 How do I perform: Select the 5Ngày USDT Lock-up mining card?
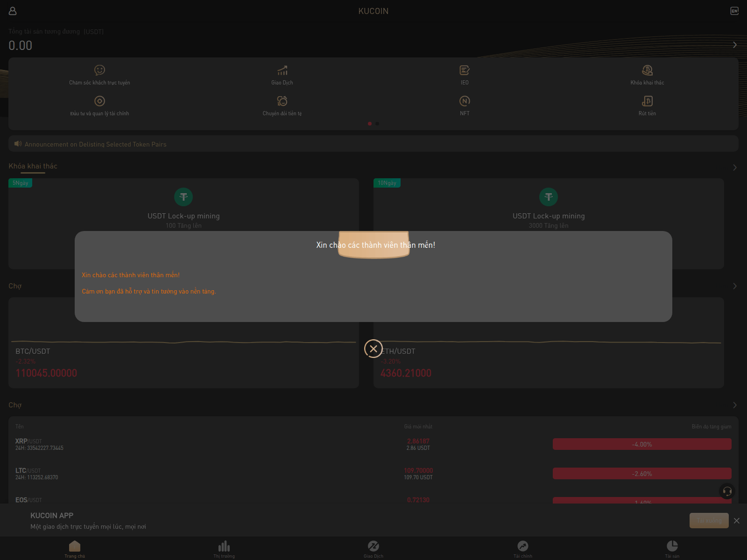(183, 224)
